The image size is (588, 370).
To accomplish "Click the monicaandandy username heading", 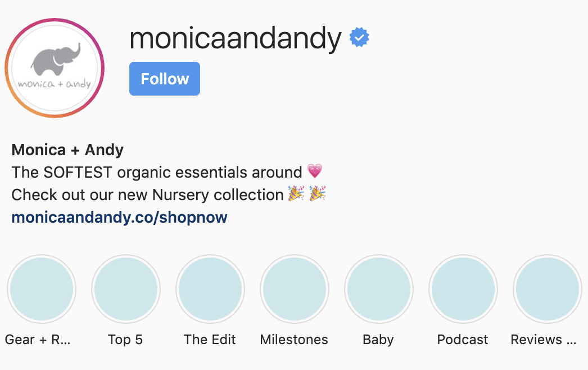I will pyautogui.click(x=236, y=38).
